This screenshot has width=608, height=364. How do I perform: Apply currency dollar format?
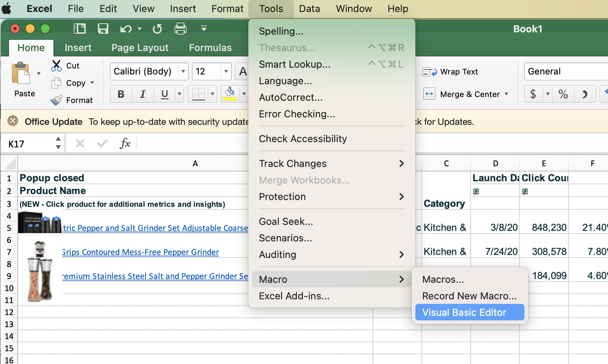(x=533, y=94)
